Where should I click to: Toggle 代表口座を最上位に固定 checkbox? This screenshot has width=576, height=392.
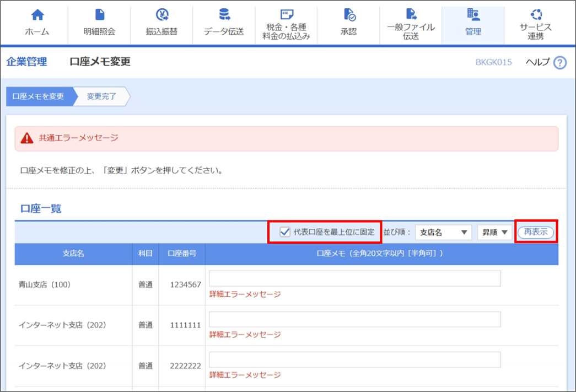coord(285,232)
